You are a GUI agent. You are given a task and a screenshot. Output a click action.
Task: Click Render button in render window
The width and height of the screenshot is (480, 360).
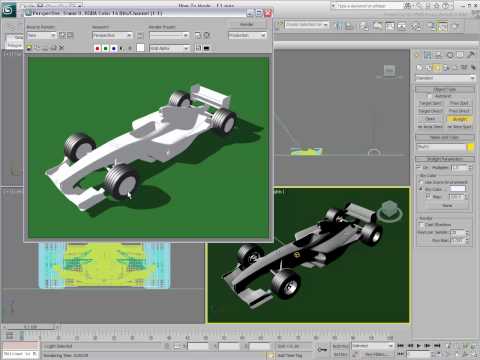(247, 24)
